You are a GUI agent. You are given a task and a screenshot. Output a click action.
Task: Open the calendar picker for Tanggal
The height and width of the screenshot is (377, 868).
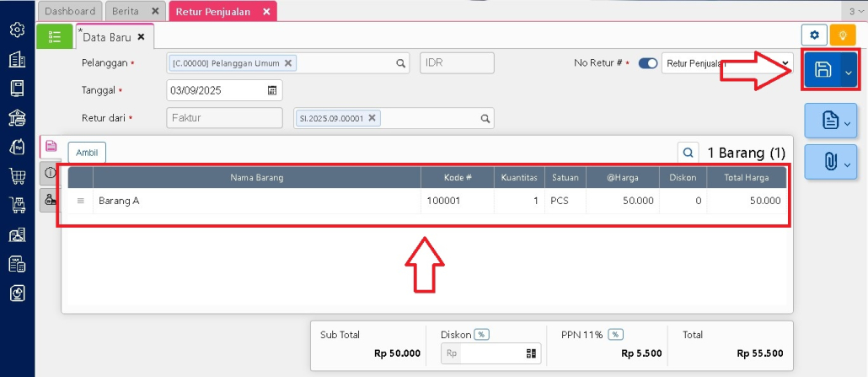click(272, 90)
